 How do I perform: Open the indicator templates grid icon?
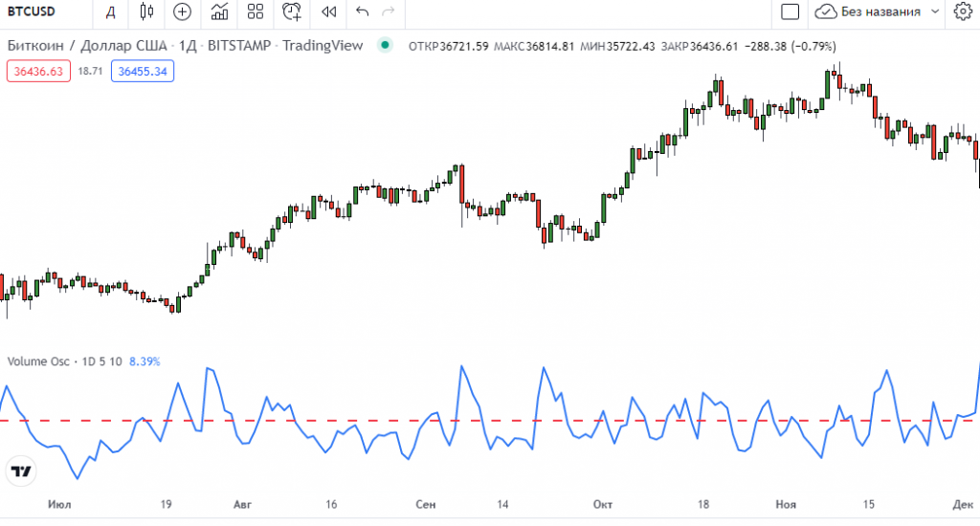coord(256,11)
